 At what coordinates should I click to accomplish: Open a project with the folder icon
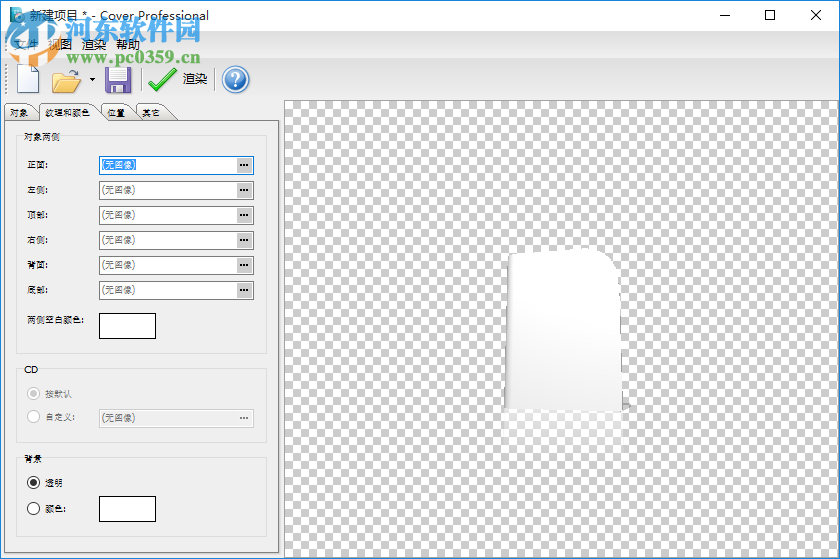tap(66, 80)
